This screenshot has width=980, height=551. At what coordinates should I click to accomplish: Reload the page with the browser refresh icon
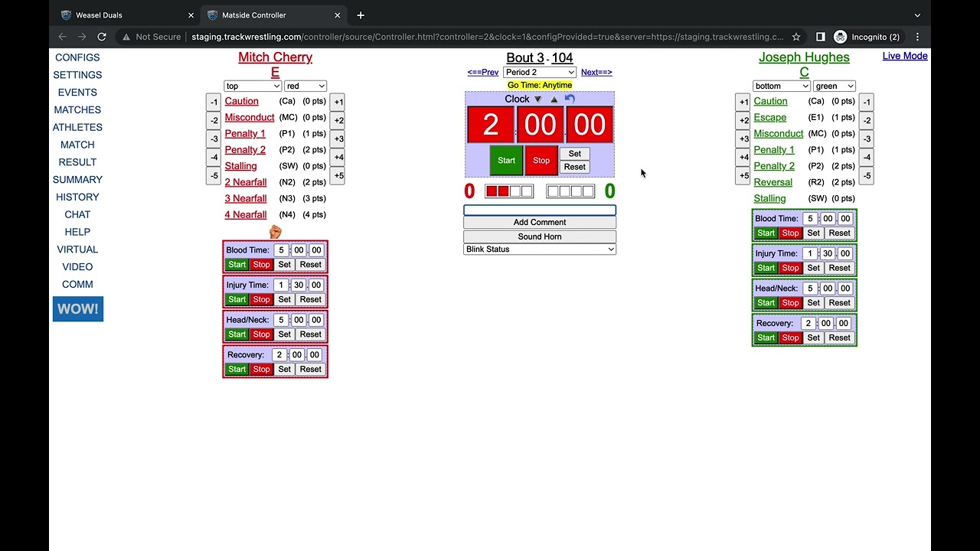[102, 37]
